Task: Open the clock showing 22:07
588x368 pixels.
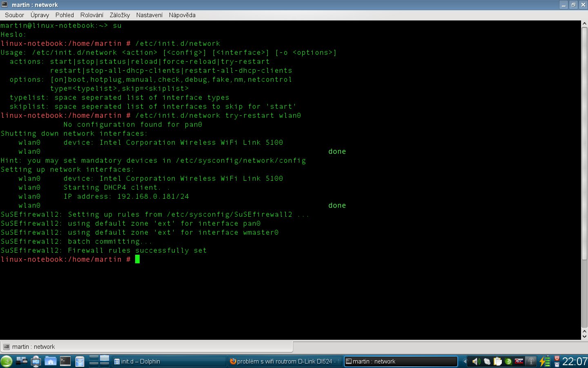Action: click(575, 361)
